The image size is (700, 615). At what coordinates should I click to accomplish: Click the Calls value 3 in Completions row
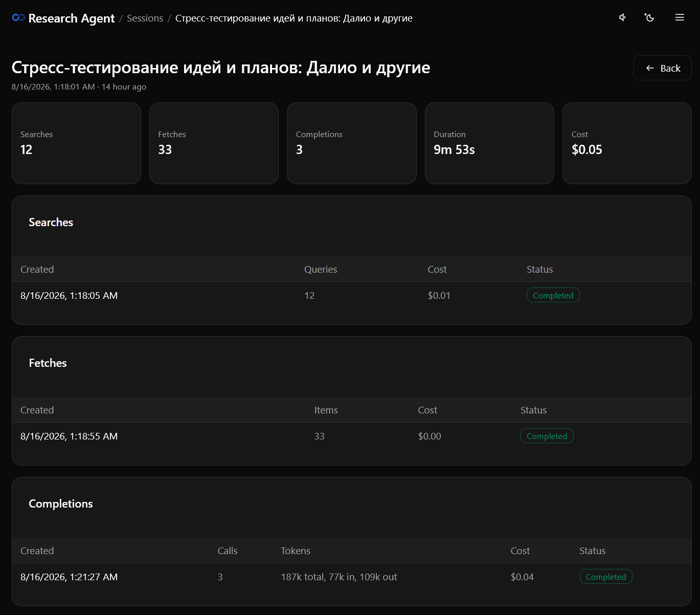(220, 577)
